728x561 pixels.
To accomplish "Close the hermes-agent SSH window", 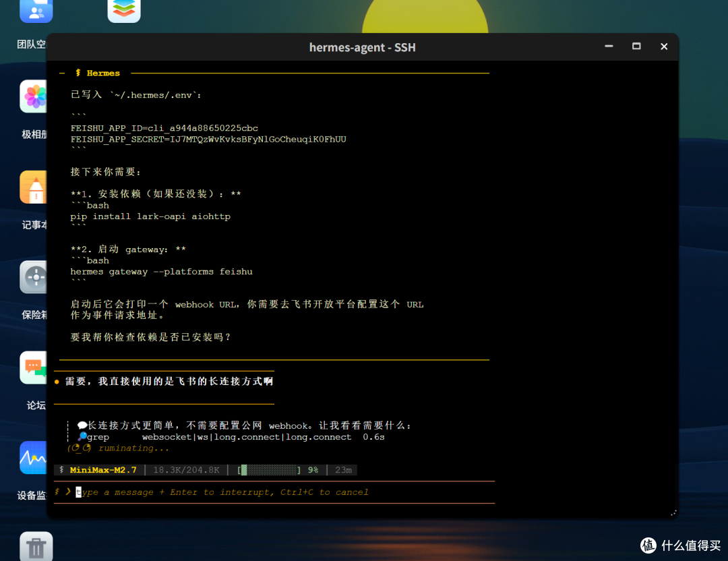I will pos(664,47).
